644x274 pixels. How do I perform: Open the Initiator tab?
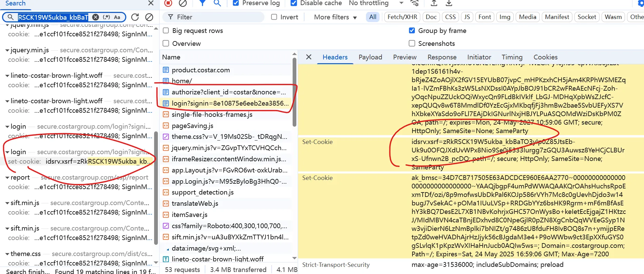[479, 57]
